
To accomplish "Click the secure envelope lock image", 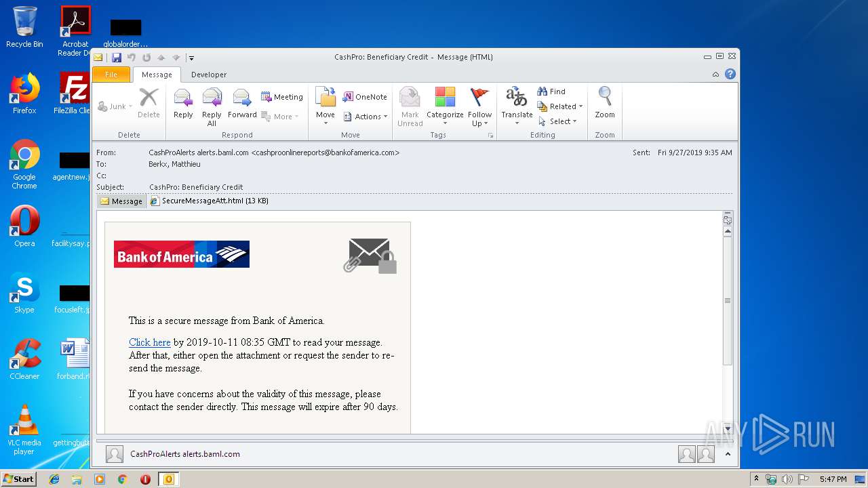I will tap(370, 256).
